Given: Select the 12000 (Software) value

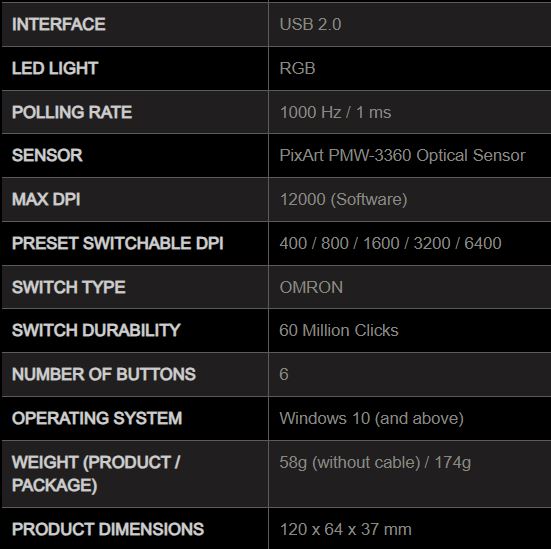Looking at the screenshot, I should (x=343, y=199).
